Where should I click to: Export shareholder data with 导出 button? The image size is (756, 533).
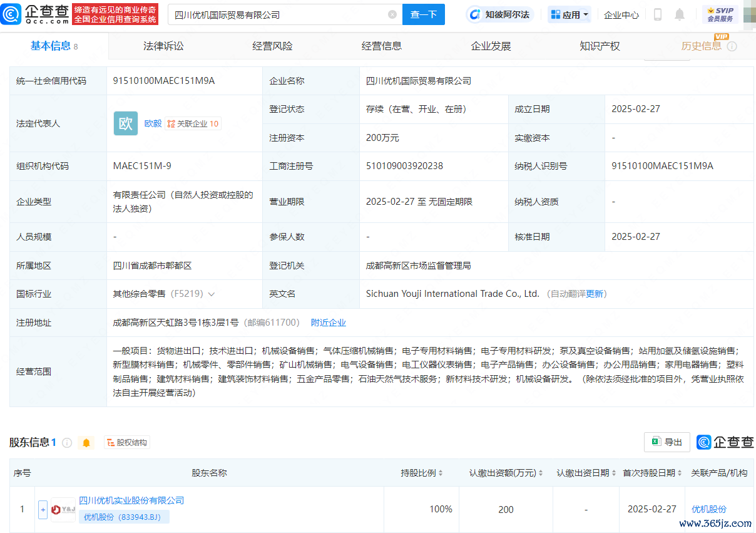click(667, 442)
